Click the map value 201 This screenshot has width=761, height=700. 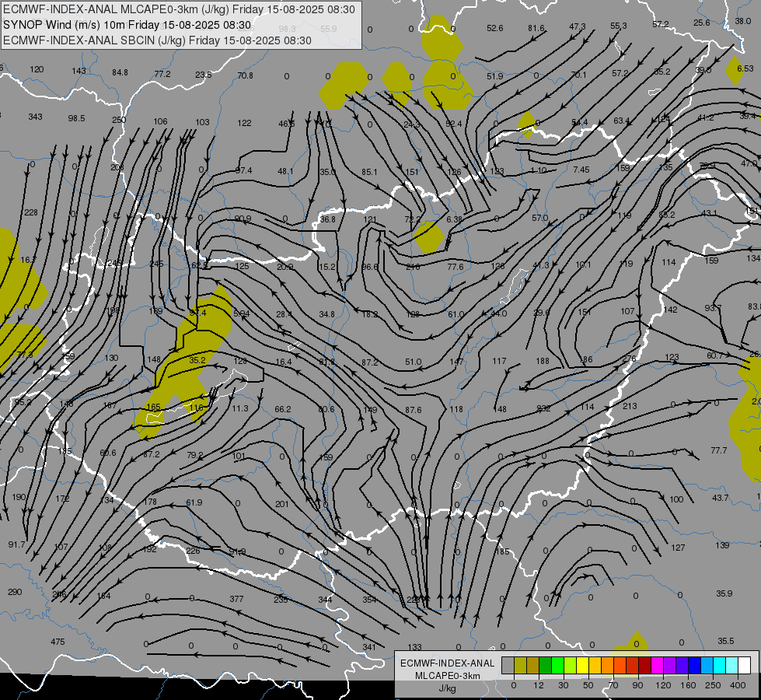pos(282,504)
